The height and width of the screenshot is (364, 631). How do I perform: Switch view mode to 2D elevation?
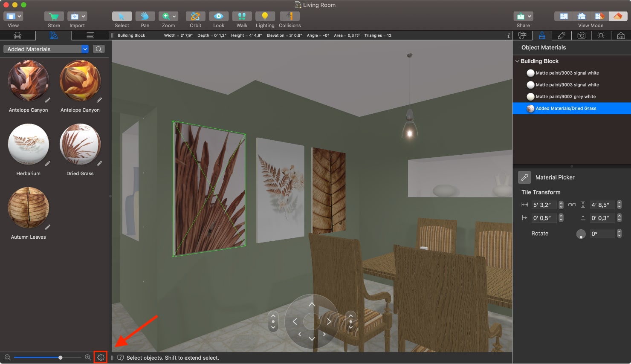(x=582, y=16)
